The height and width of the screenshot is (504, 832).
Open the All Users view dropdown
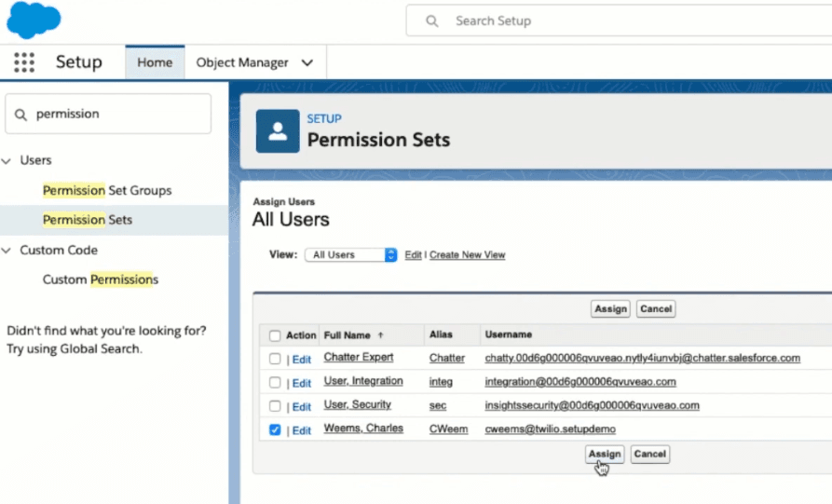point(351,254)
